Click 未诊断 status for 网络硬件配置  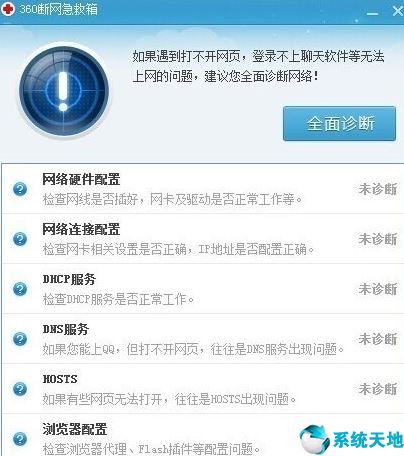378,189
